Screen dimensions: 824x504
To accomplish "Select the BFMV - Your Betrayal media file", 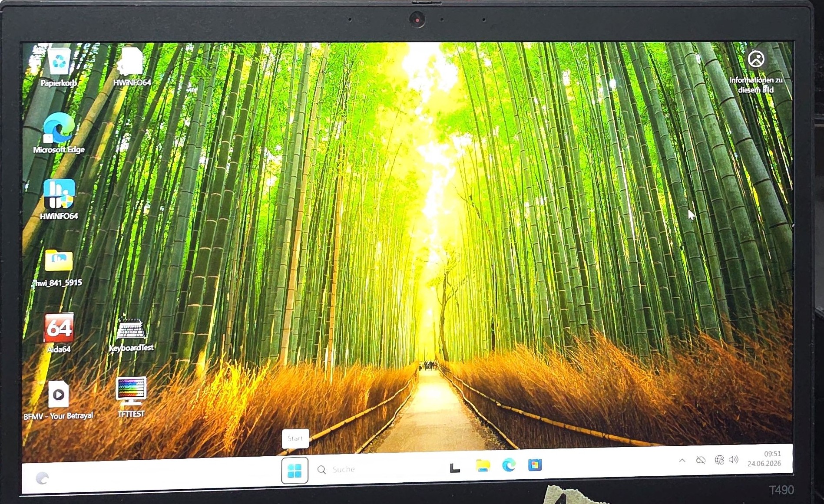I will 58,400.
